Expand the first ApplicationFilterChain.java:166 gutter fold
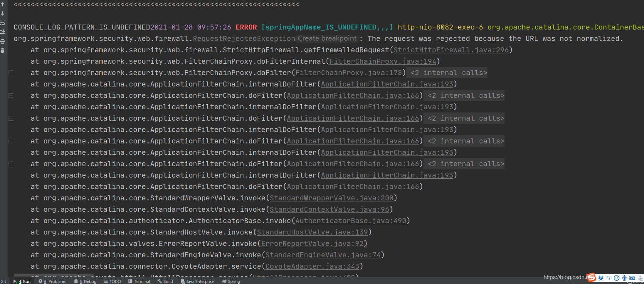This screenshot has width=644, height=284. click(11, 95)
